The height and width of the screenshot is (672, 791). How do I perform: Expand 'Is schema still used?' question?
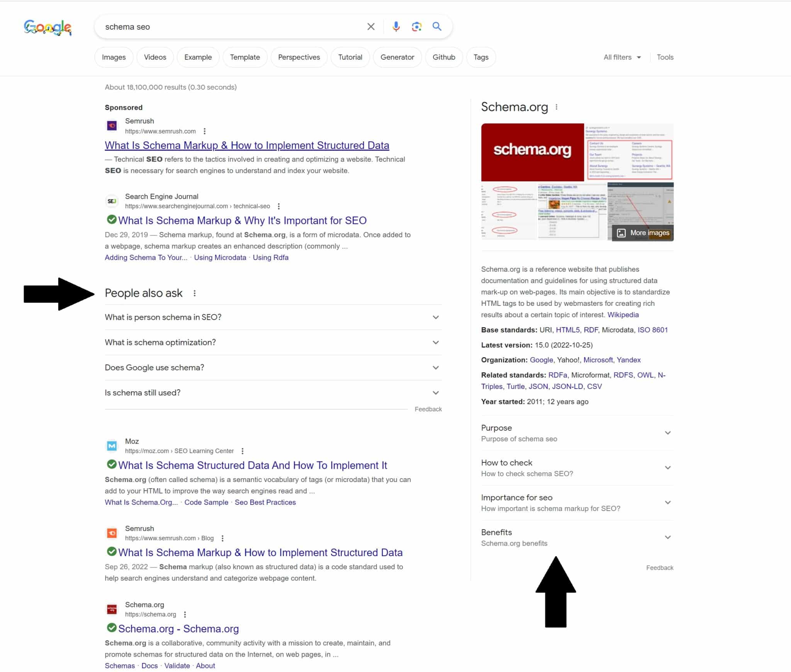[273, 393]
